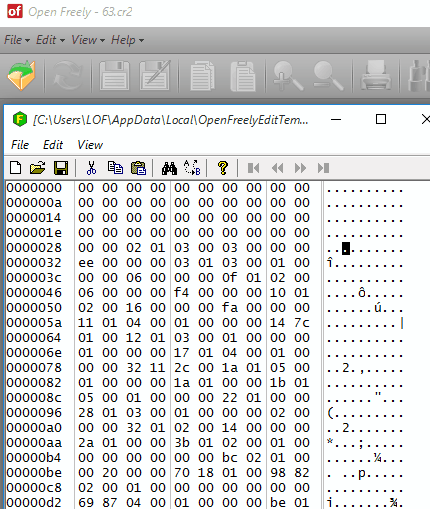Click the hex editor title path text

170,119
